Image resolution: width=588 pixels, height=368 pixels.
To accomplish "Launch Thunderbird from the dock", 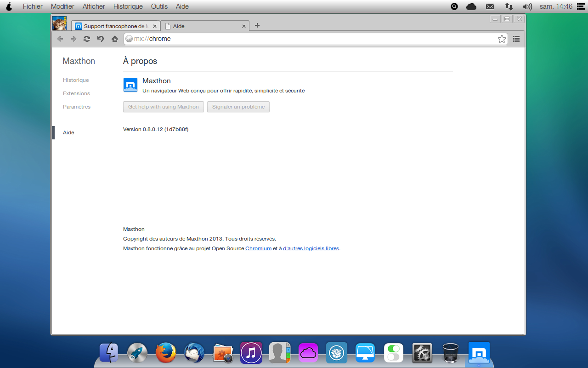I will 194,353.
